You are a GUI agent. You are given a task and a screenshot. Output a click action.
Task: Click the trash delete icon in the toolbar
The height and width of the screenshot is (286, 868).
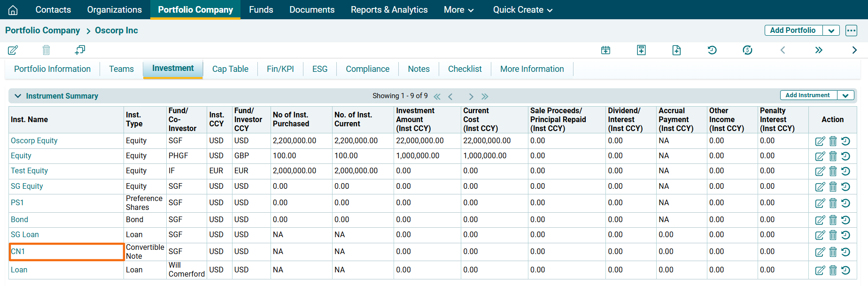pos(46,50)
